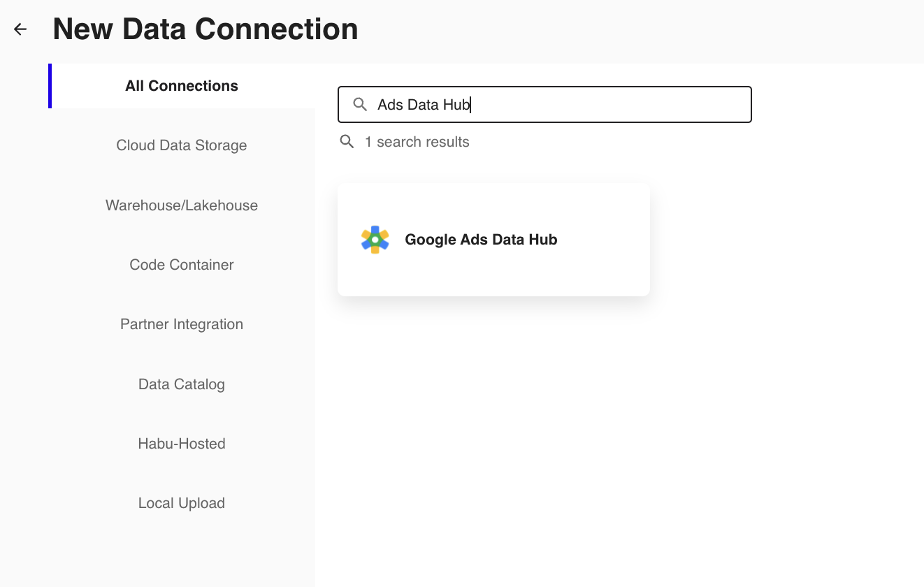Open the Warehouse/Lakehouse category
This screenshot has width=924, height=587.
click(182, 205)
